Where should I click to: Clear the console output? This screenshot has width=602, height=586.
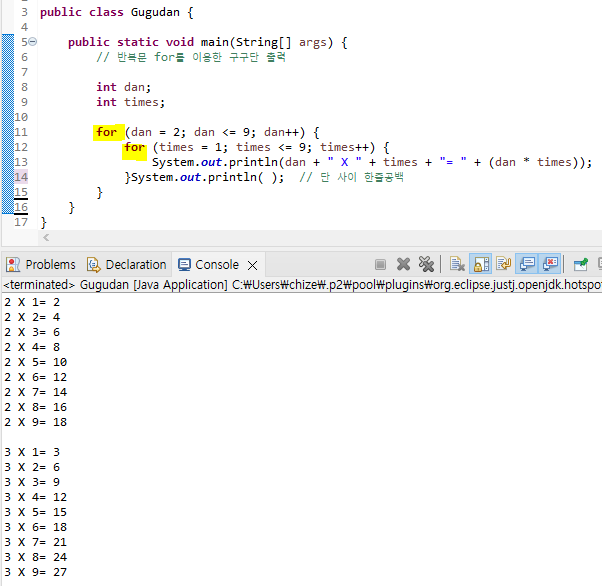pyautogui.click(x=457, y=265)
